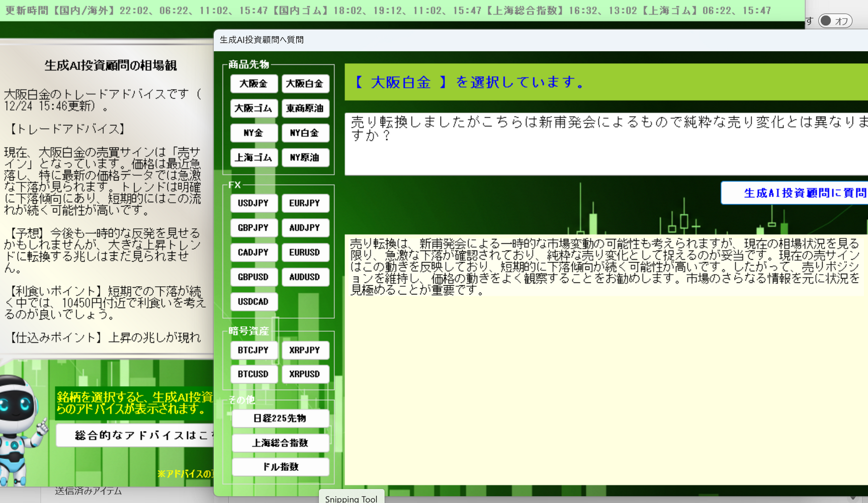Choose 東商原油 futures
The image size is (868, 503).
pyautogui.click(x=305, y=108)
